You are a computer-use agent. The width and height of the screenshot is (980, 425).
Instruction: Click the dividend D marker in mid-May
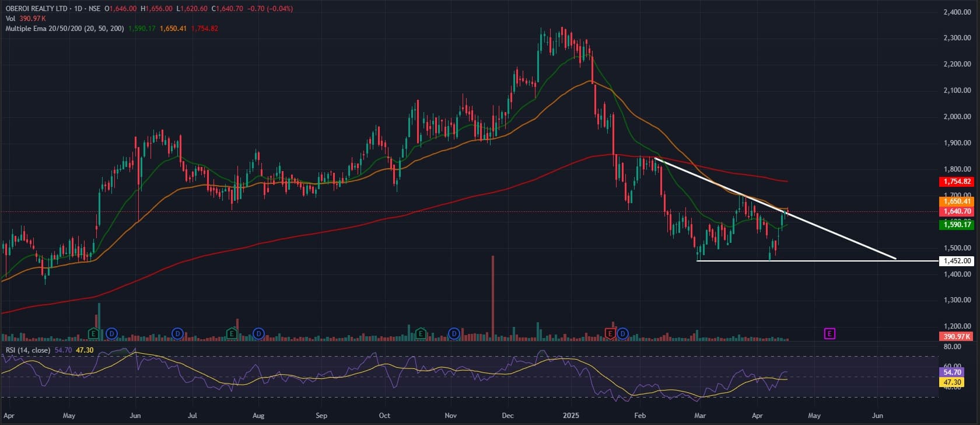coord(111,334)
